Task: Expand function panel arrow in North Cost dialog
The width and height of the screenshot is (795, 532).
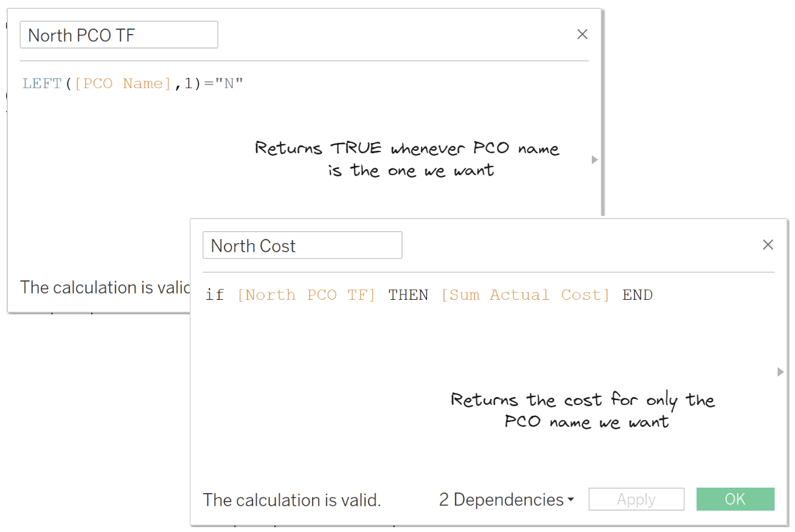Action: point(781,371)
